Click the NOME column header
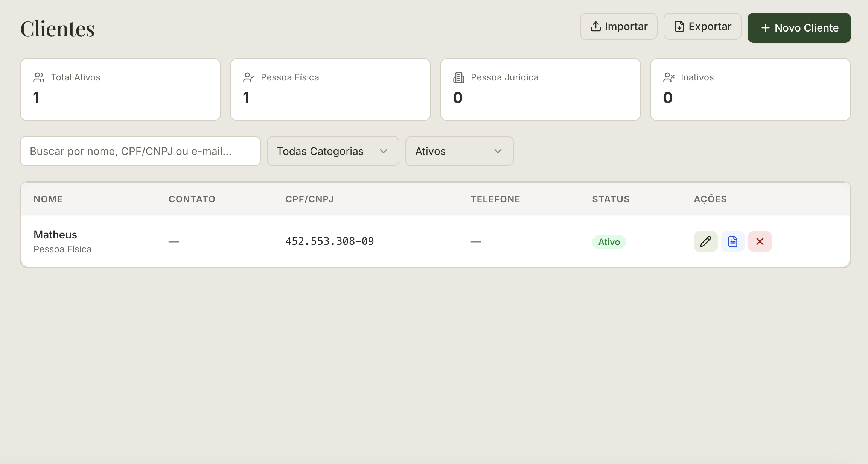This screenshot has height=464, width=868. (48, 199)
